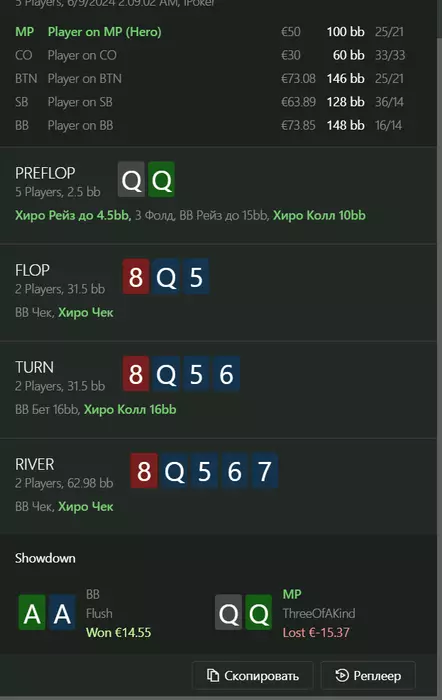Image resolution: width=442 pixels, height=700 pixels.
Task: Click the PREFLOP section heading
Action: 45,173
